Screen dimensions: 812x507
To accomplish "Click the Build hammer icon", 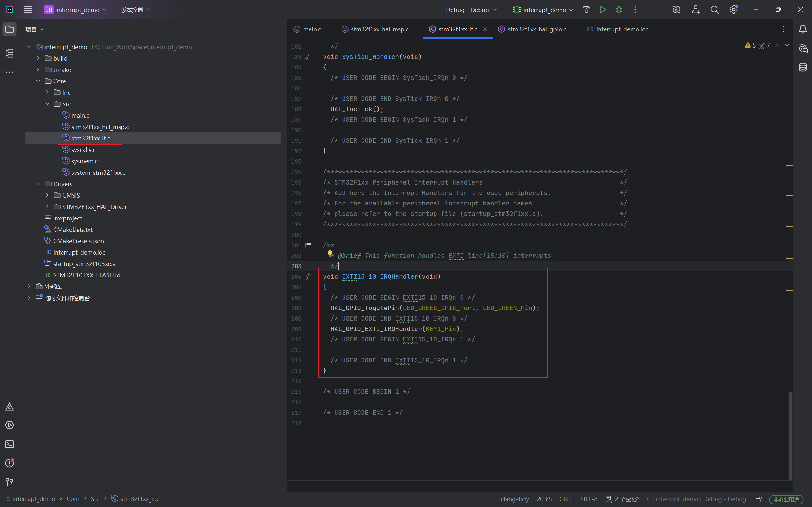I will pyautogui.click(x=586, y=10).
